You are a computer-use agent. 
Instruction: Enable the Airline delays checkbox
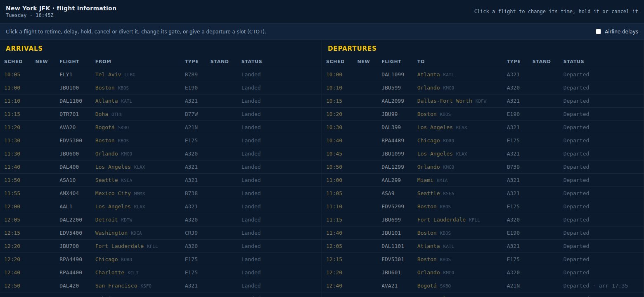click(598, 32)
